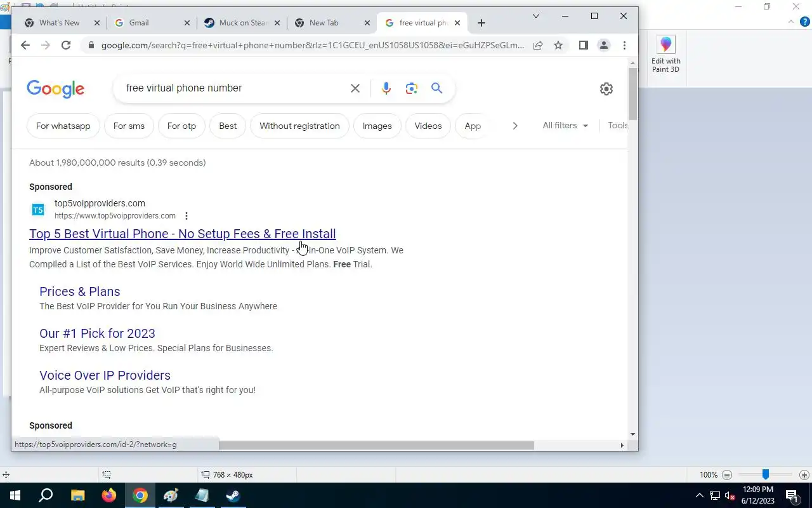Open Our #1 Pick for 2023 link

(x=97, y=333)
